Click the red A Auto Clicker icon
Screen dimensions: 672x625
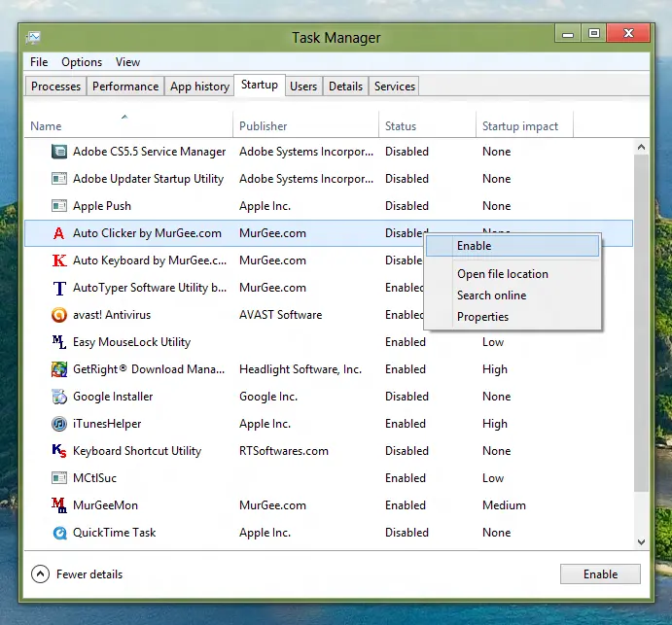click(59, 233)
